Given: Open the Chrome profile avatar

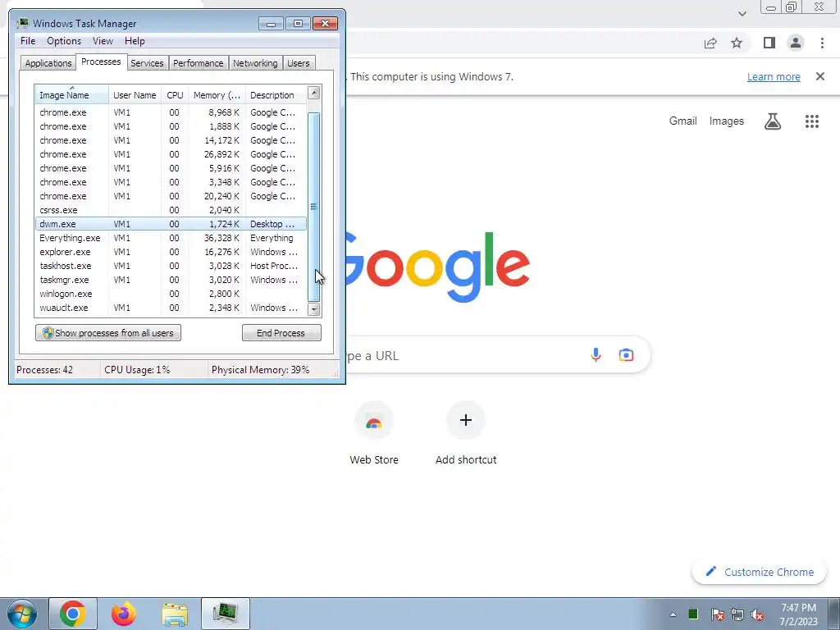Looking at the screenshot, I should point(796,43).
